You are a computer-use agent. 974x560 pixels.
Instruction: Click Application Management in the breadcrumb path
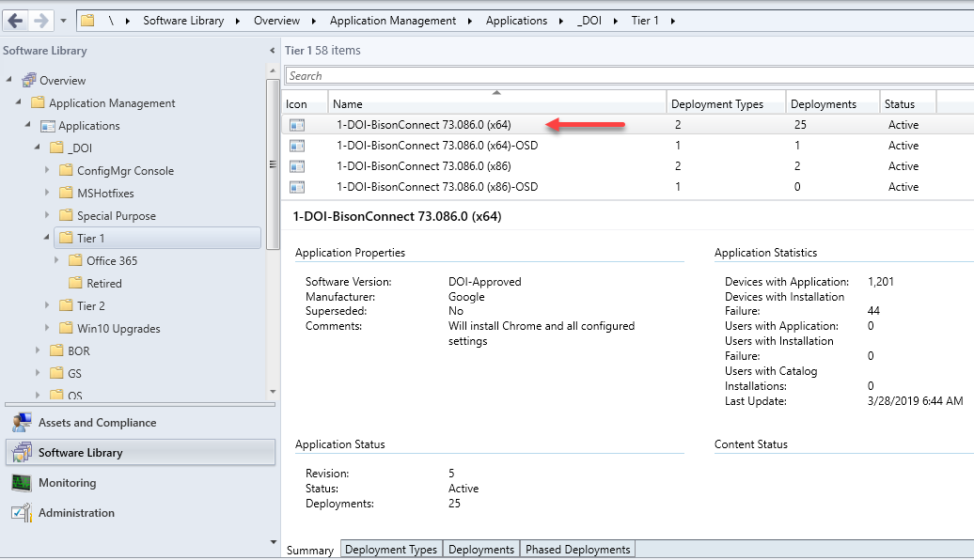point(393,21)
